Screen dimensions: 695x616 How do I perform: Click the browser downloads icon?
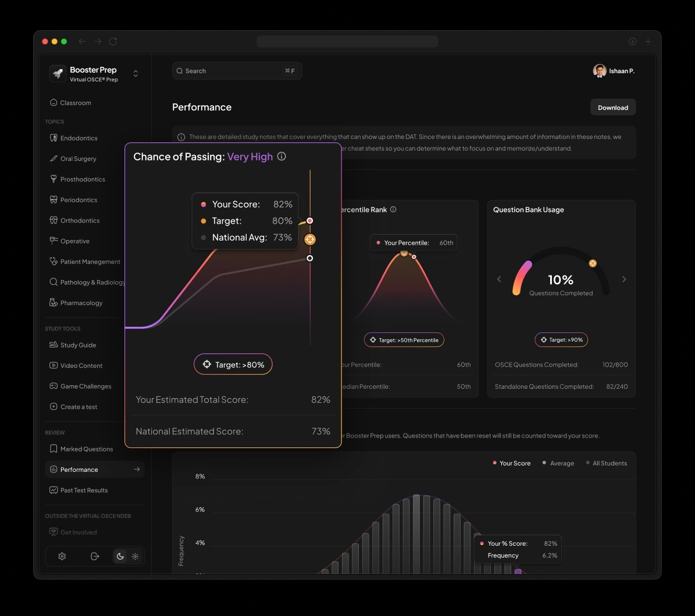click(x=633, y=41)
